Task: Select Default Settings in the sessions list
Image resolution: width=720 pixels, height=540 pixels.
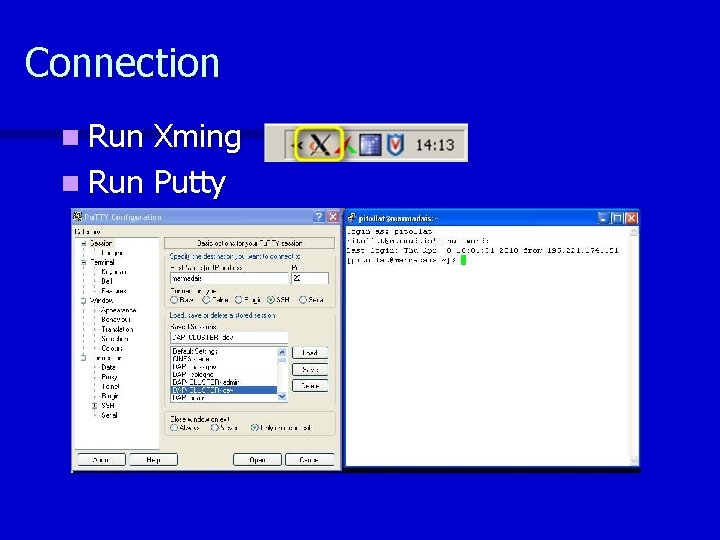Action: click(x=195, y=352)
